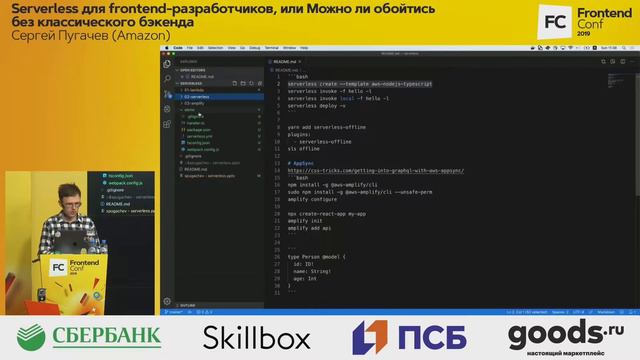Screen dimensions: 640x360
Task: Click Markdown language mode in status bar
Action: 606,312
